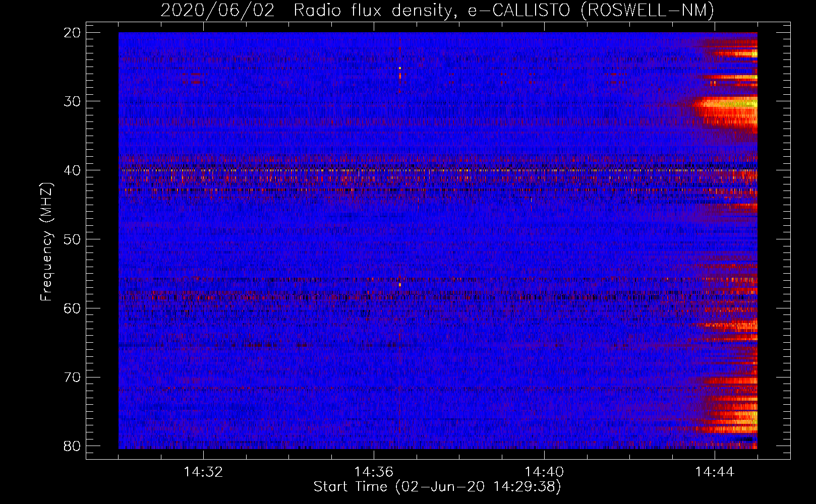The height and width of the screenshot is (504, 816).
Task: Click the 80 frequency tick label
Action: [x=73, y=446]
